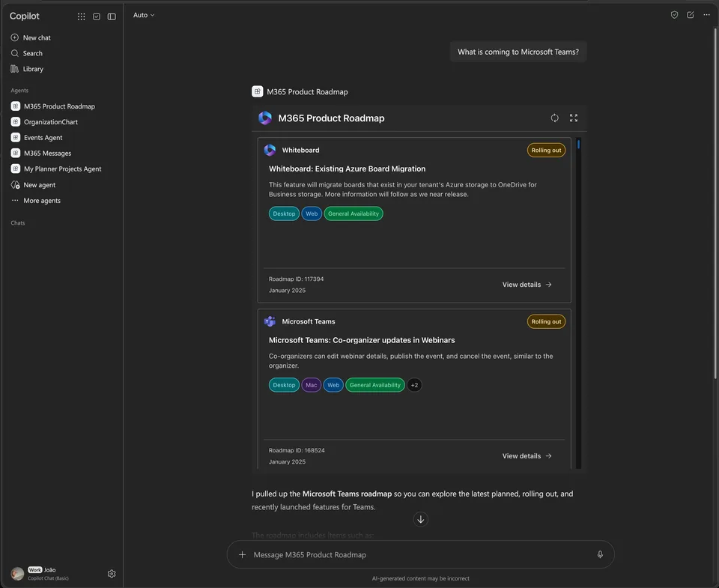
Task: Select the OrganizationChart agent
Action: point(44,121)
